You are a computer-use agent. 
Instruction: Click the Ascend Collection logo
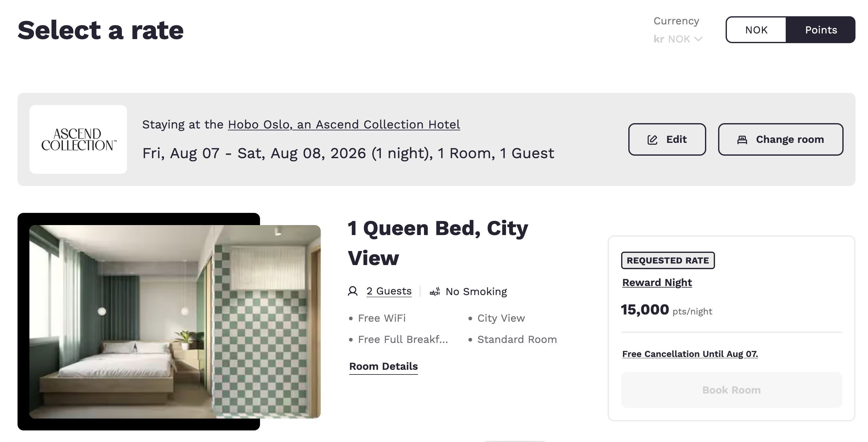click(78, 139)
